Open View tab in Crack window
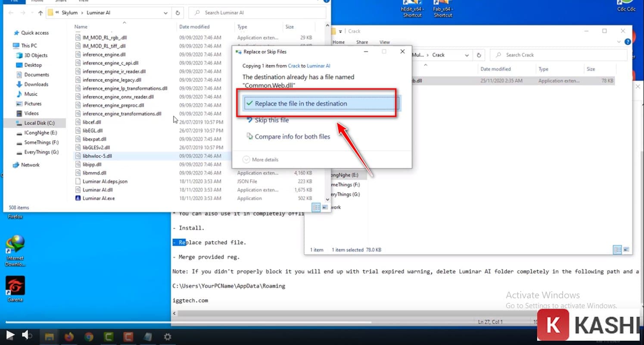This screenshot has width=644, height=345. tap(385, 42)
